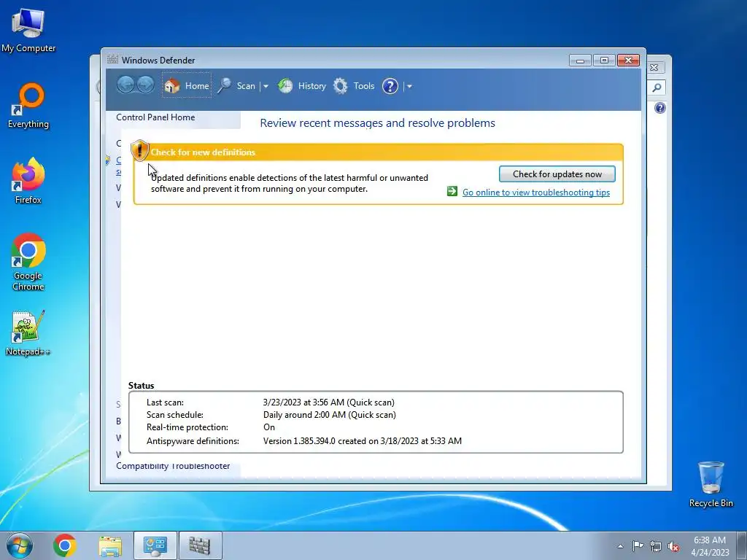Screen dimensions: 747x560
Task: Switch to Control Panel taskbar button
Action: point(155,545)
